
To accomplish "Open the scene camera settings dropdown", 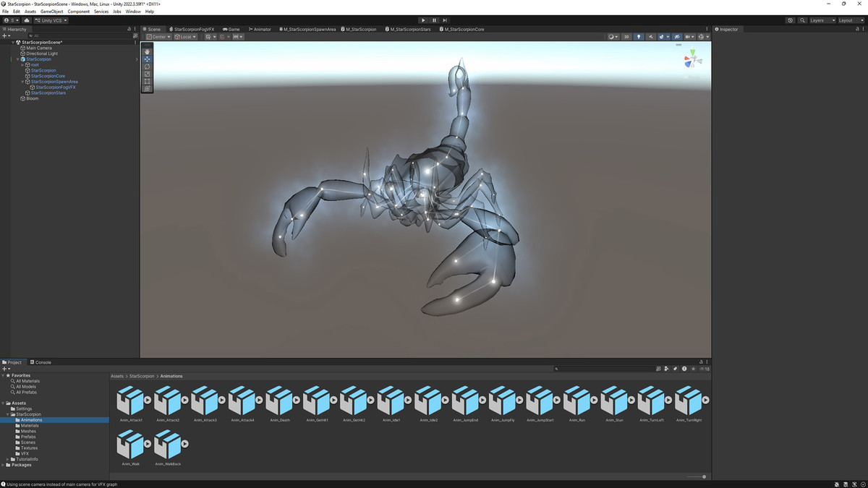I will 690,37.
